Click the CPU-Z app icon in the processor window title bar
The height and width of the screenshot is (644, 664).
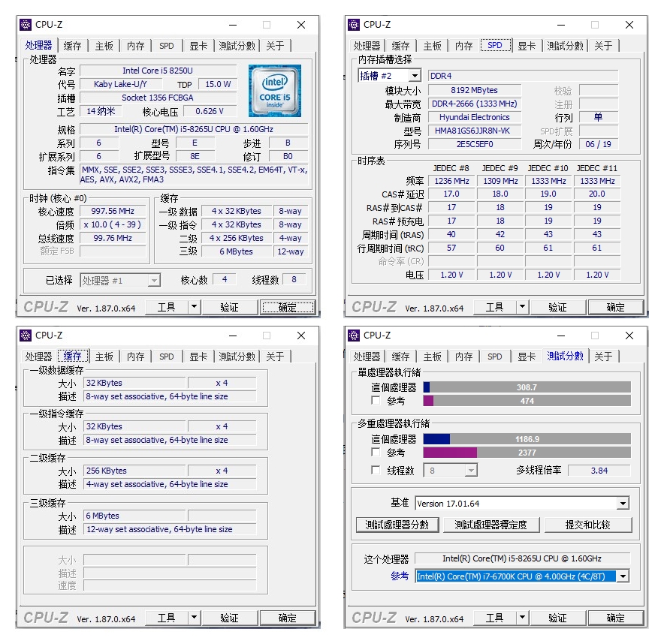click(x=26, y=25)
